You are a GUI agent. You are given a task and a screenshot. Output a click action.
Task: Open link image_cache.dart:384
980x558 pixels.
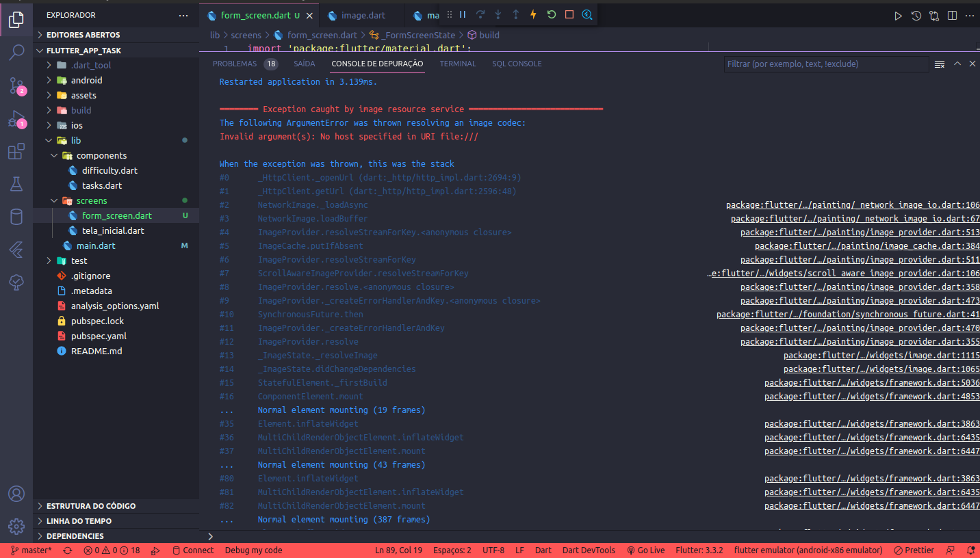pos(867,246)
